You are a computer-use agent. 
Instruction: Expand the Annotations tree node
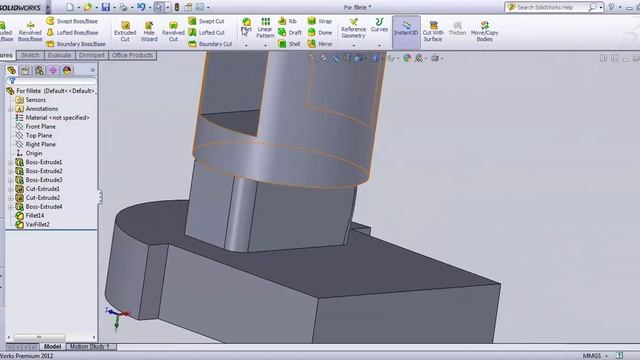coord(10,109)
